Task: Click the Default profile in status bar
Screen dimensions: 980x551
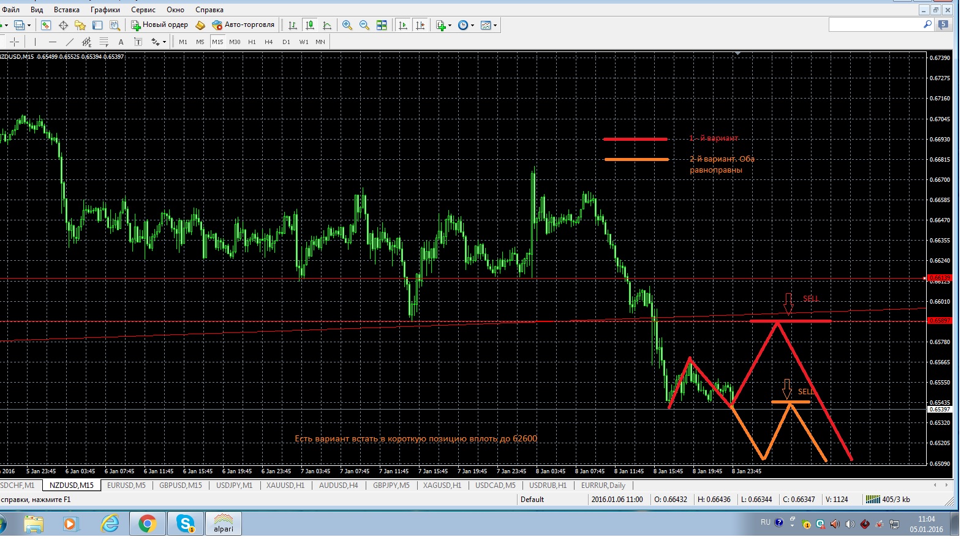Action: point(532,500)
